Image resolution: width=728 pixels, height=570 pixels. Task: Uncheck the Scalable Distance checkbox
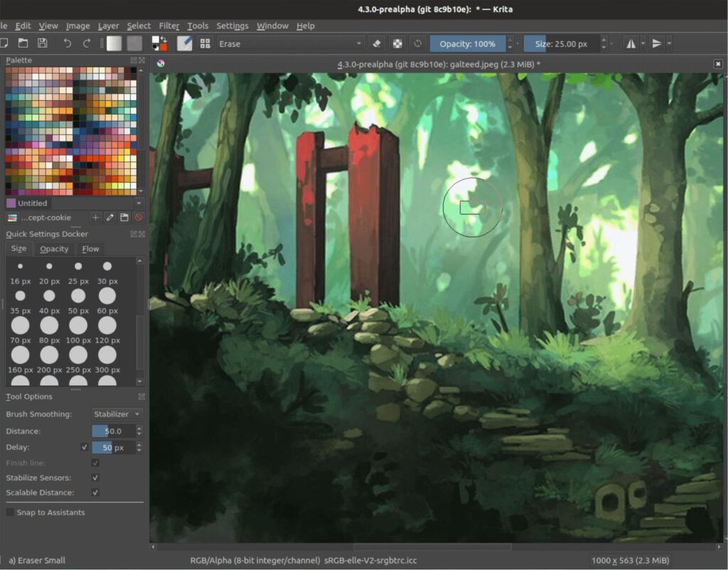coord(95,493)
